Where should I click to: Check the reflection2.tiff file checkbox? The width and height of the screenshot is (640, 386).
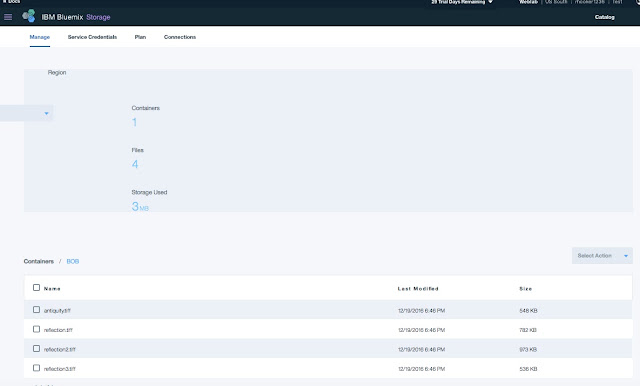coord(36,348)
